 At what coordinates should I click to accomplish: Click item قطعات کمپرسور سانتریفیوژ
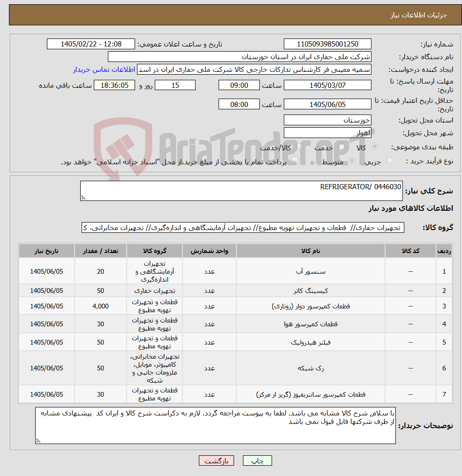(x=311, y=394)
